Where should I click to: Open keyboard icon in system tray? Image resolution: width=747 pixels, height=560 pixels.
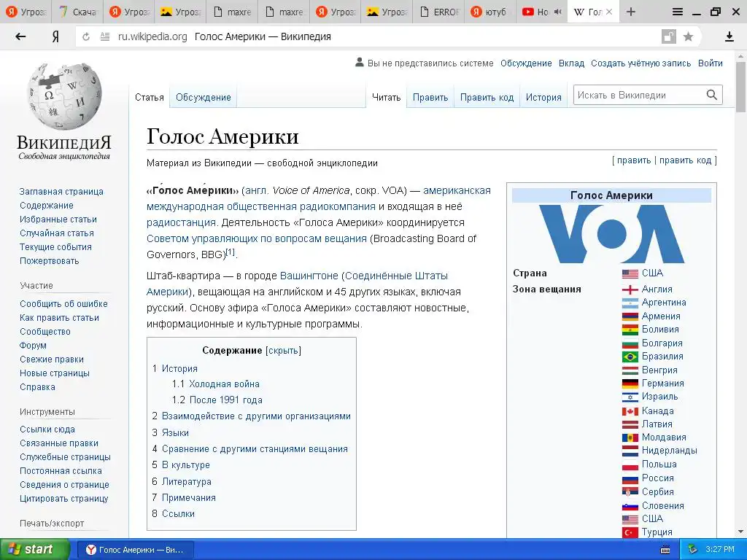click(x=665, y=550)
